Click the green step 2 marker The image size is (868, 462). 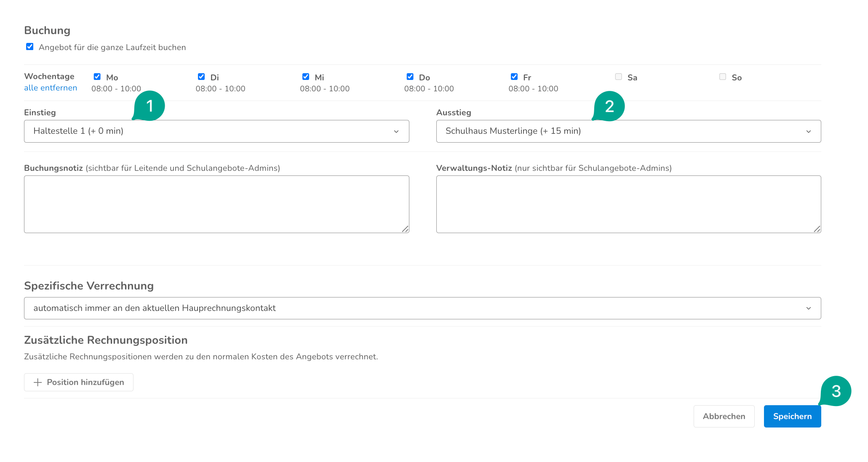click(x=609, y=106)
